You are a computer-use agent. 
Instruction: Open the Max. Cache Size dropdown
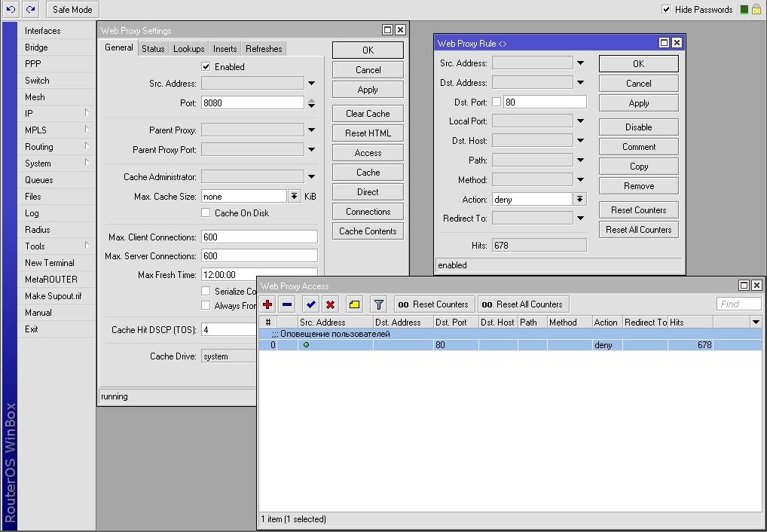pyautogui.click(x=295, y=197)
